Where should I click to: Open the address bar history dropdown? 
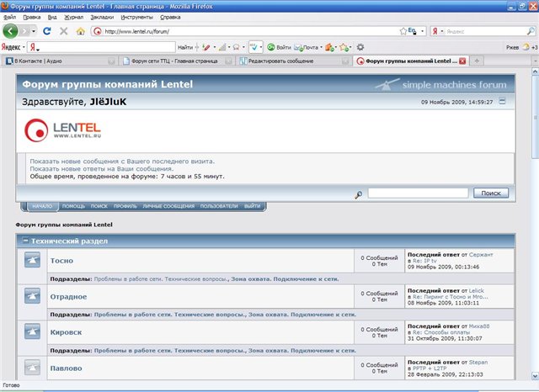[x=423, y=31]
